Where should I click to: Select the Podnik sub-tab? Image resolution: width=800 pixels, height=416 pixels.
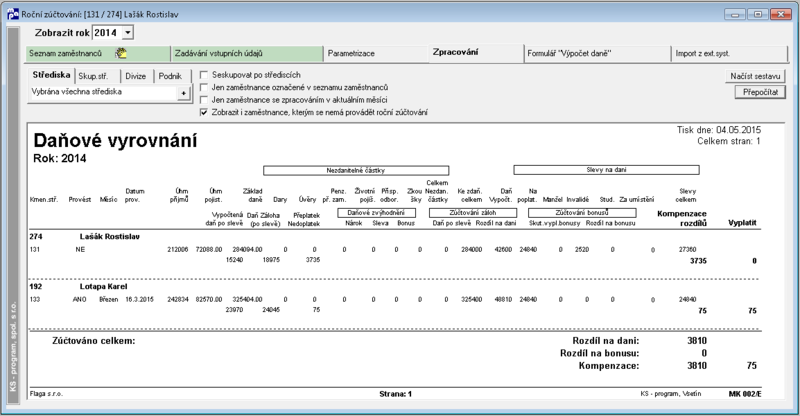171,76
